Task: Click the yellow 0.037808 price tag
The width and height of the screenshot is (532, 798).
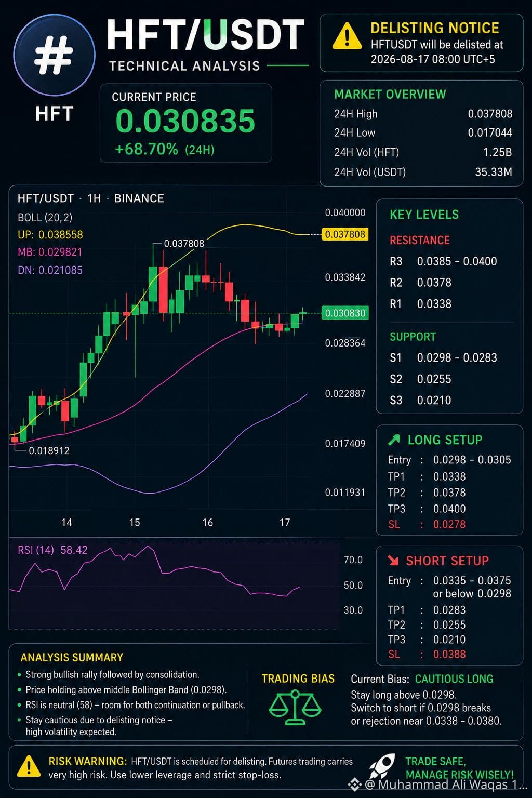Action: click(x=345, y=234)
